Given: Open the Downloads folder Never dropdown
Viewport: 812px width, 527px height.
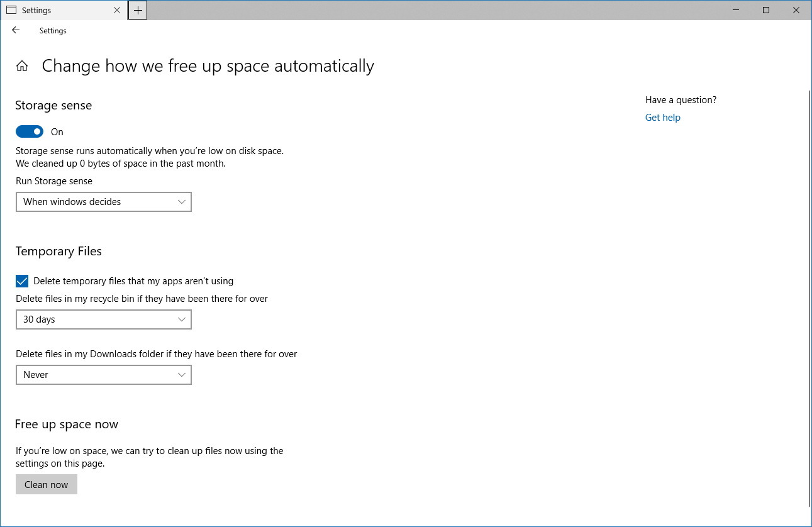Looking at the screenshot, I should click(104, 375).
